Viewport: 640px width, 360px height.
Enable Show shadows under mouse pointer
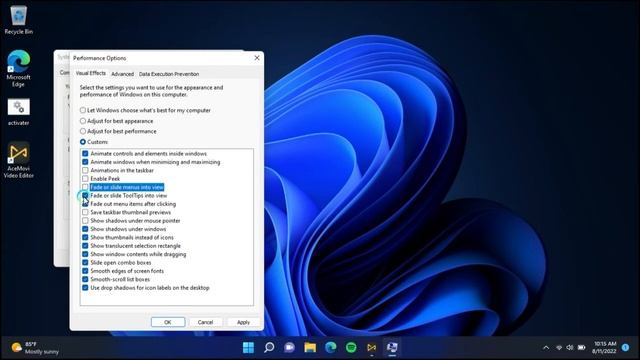click(85, 220)
